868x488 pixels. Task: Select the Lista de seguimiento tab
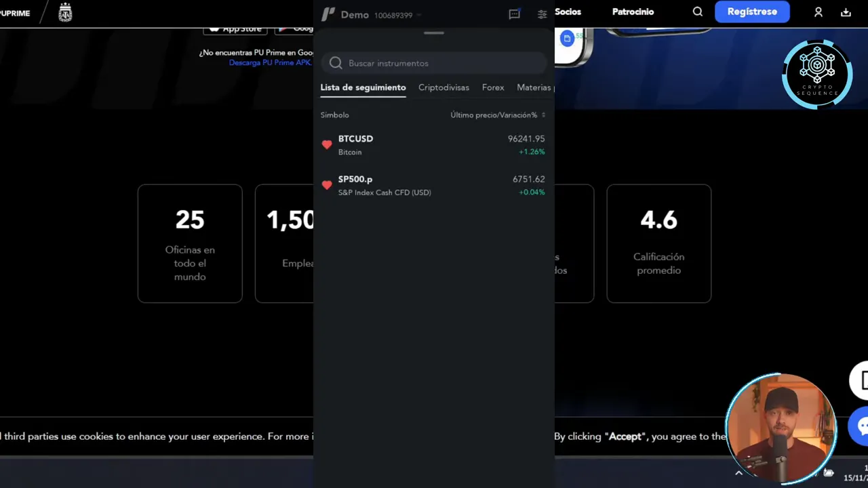pos(363,87)
